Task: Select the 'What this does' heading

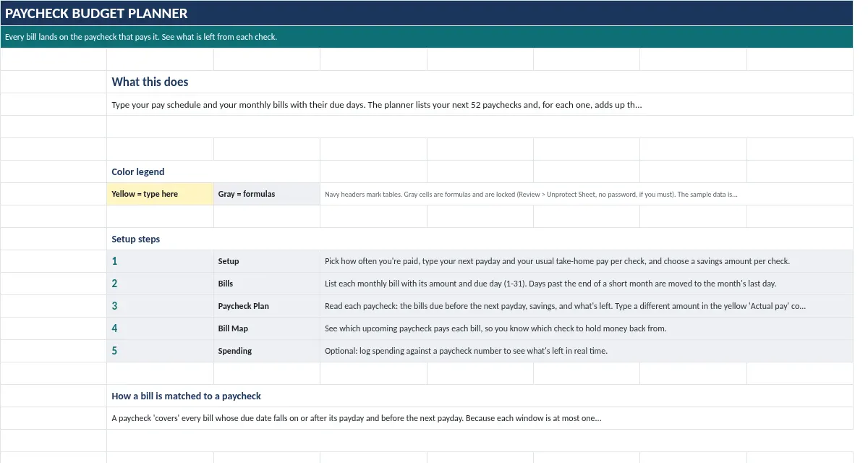Action: tap(480, 82)
